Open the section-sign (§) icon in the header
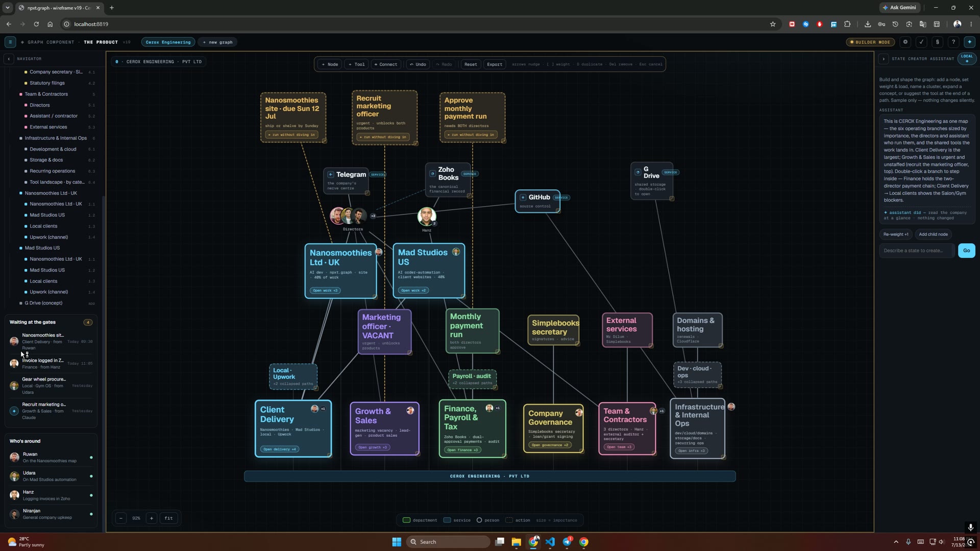The height and width of the screenshot is (551, 980). tap(937, 42)
